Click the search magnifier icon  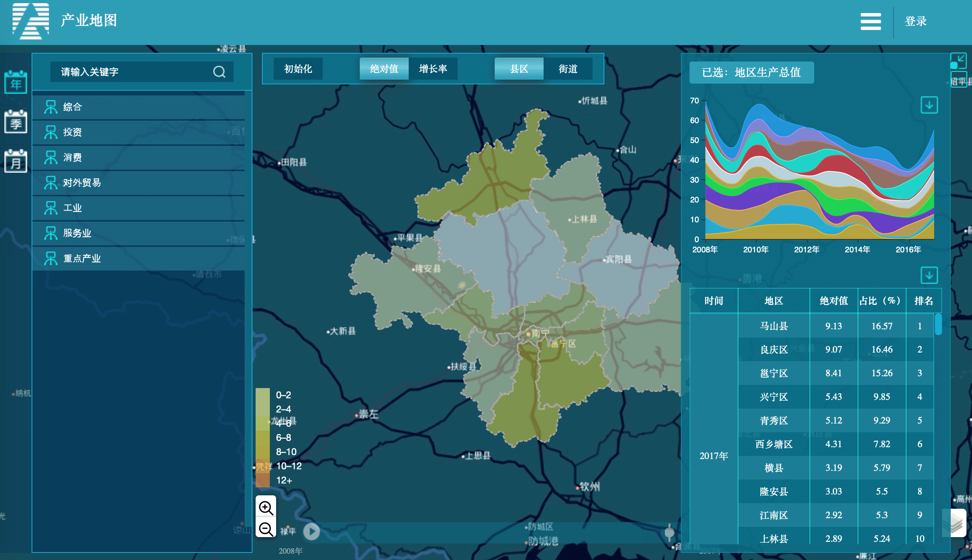[219, 72]
